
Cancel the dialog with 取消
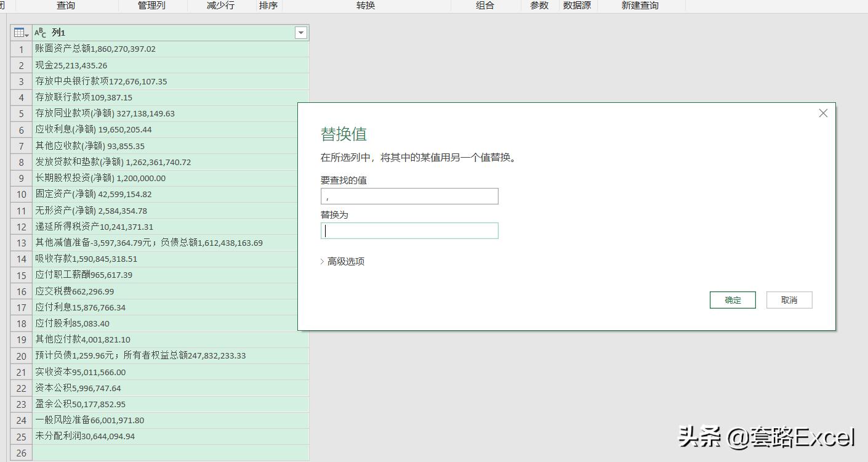pyautogui.click(x=789, y=300)
